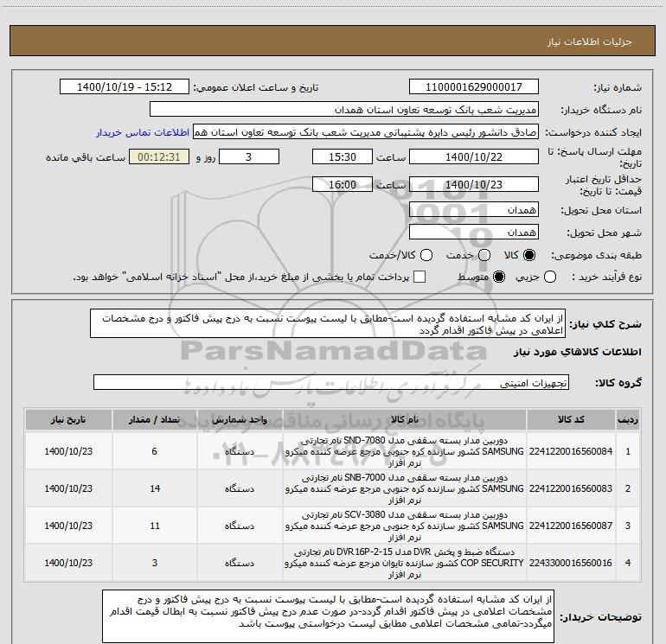Select the کالا radio button

(x=529, y=255)
